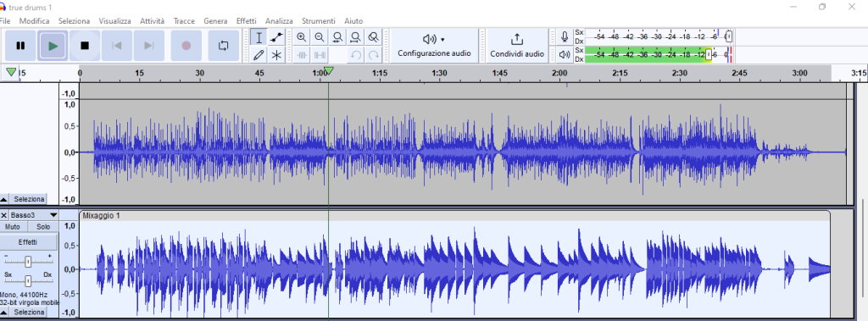Open the Modifica menu
This screenshot has width=868, height=321.
tap(34, 21)
